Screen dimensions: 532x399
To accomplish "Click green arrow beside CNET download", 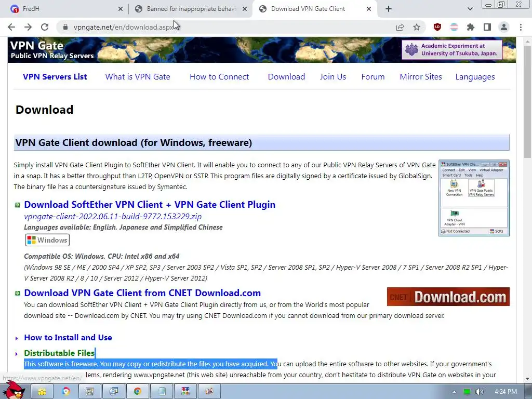I will (x=17, y=293).
